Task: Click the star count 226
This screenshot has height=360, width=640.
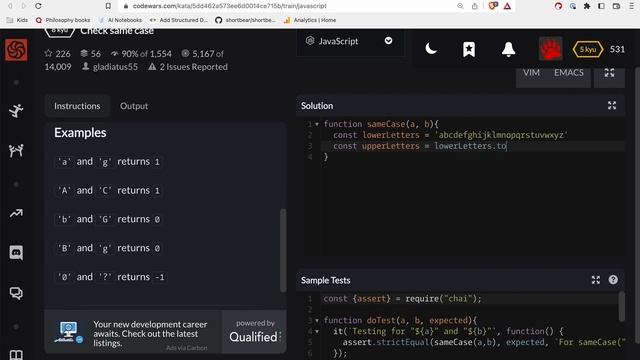Action: point(58,54)
